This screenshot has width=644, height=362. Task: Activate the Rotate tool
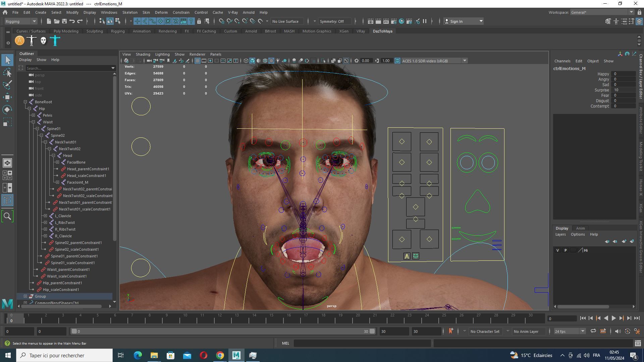pyautogui.click(x=7, y=110)
